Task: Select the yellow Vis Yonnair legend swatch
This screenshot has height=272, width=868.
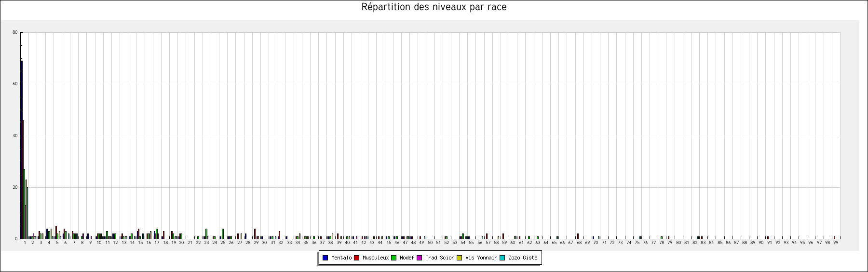Action: point(459,258)
